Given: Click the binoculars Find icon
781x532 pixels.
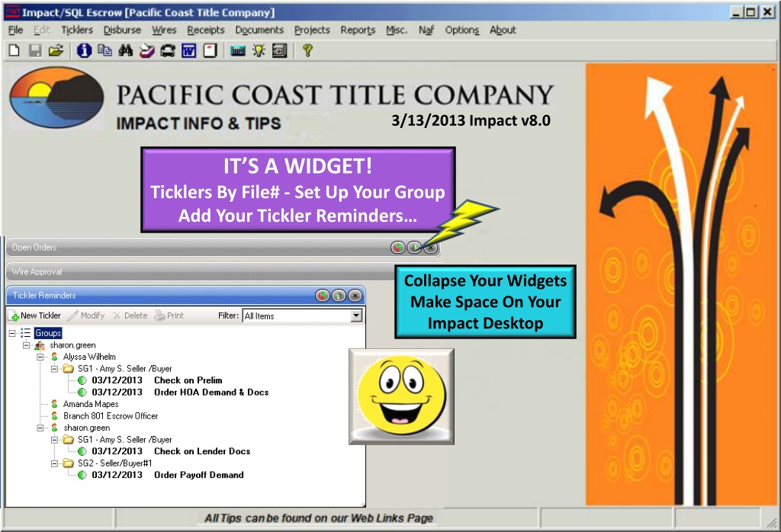Looking at the screenshot, I should click(x=126, y=50).
